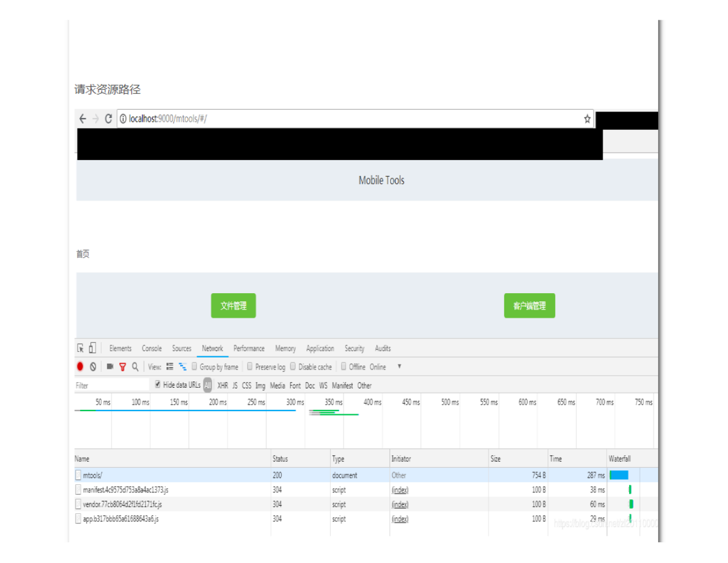Sort by the Status column header
This screenshot has width=728, height=563.
pyautogui.click(x=301, y=458)
